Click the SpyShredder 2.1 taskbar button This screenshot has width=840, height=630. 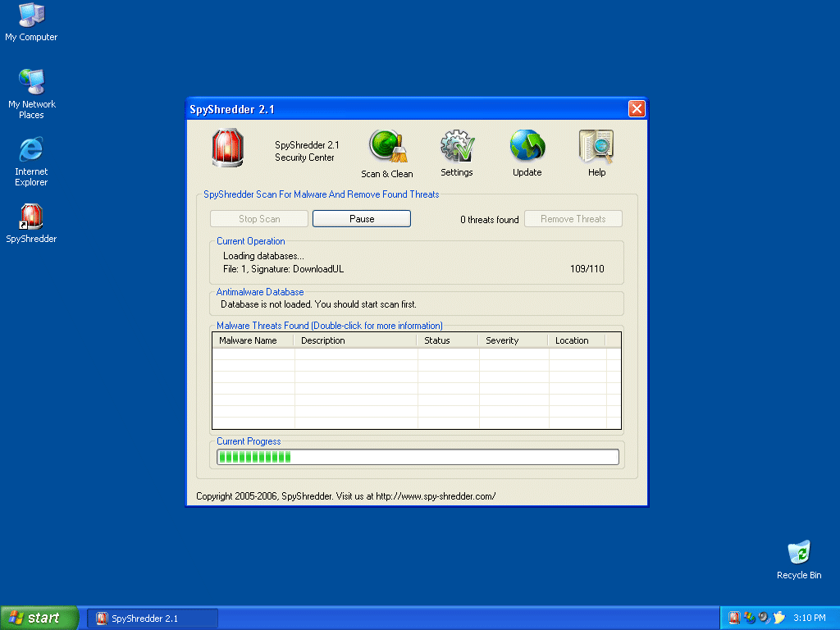pos(153,618)
